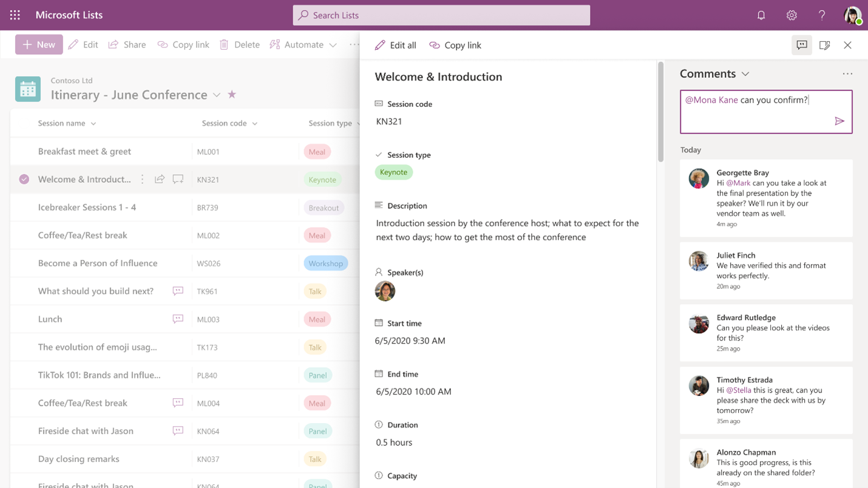Expand the Comments header dropdown chevron
The width and height of the screenshot is (868, 488).
coord(745,74)
